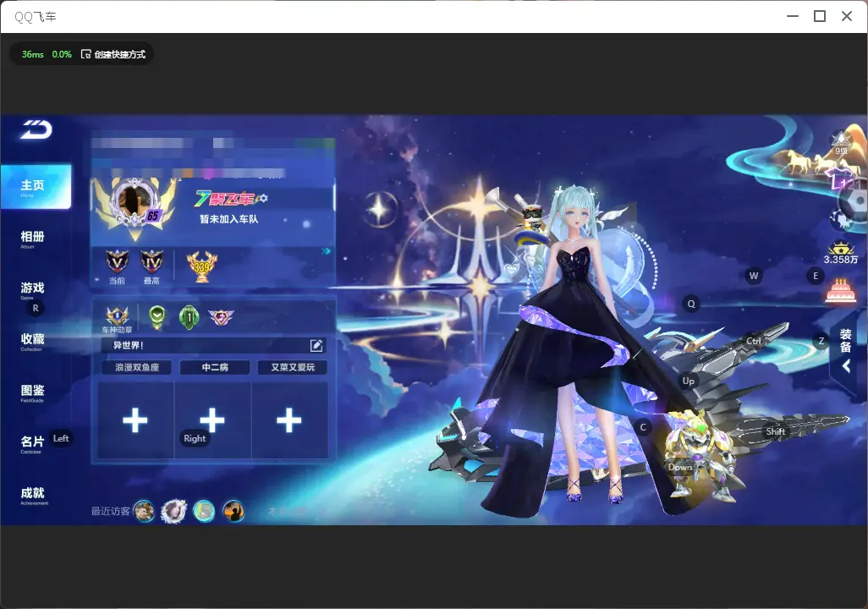Image resolution: width=868 pixels, height=609 pixels.
Task: Click the 0.0% packet loss indicator
Action: point(62,54)
